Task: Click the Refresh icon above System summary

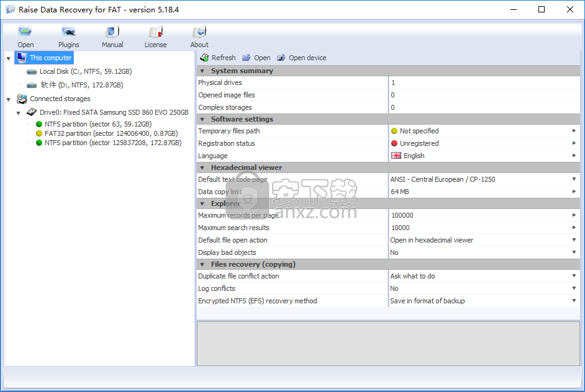Action: (x=204, y=58)
